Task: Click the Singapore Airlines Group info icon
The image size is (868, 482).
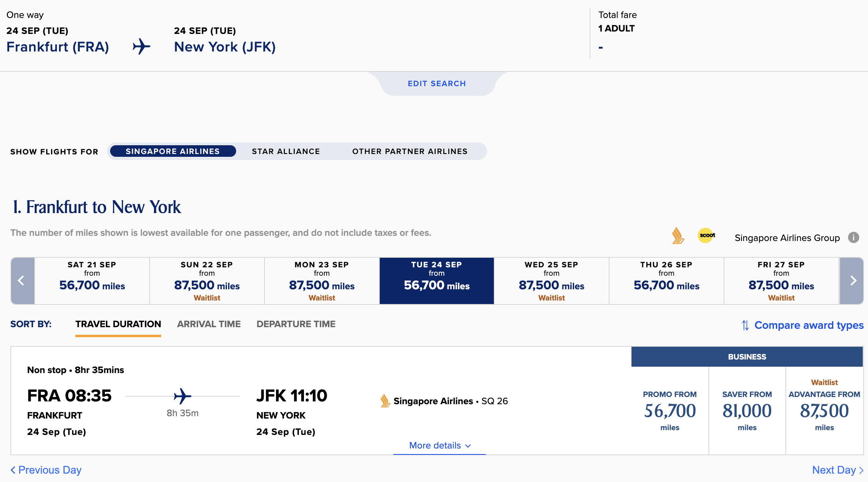Action: coord(853,238)
